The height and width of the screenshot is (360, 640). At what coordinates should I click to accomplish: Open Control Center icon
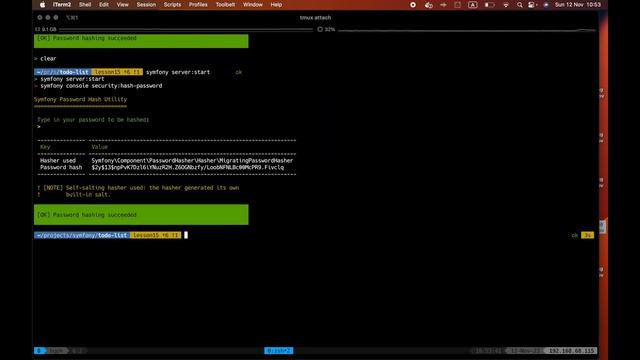tap(532, 5)
